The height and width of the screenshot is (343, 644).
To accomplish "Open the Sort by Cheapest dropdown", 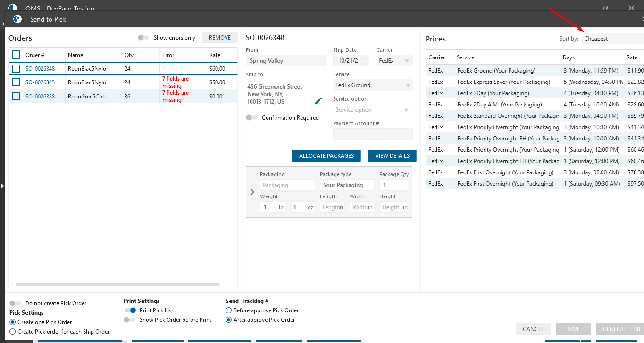I will [612, 39].
